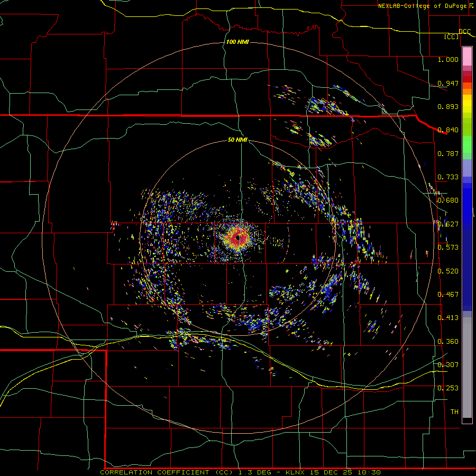Click the 0.840 scale value
Screen dimensions: 476x476
click(x=448, y=130)
